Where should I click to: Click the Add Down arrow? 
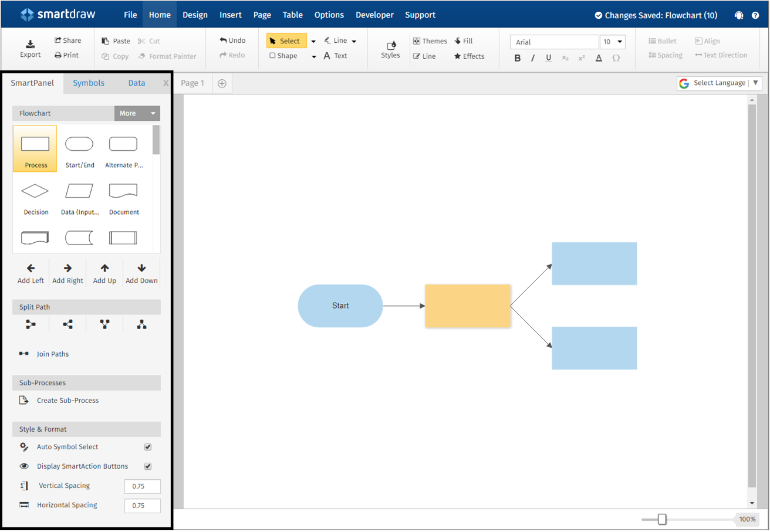(141, 269)
